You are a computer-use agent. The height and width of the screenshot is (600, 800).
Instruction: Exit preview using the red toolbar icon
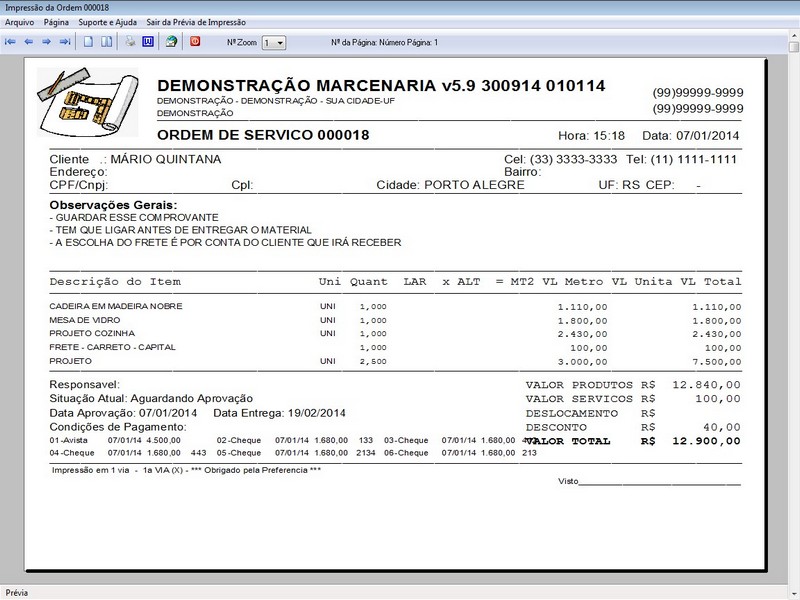[194, 42]
